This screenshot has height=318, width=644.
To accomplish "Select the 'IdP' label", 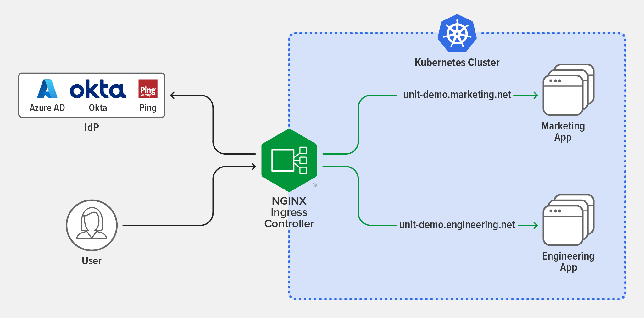I will pyautogui.click(x=92, y=127).
